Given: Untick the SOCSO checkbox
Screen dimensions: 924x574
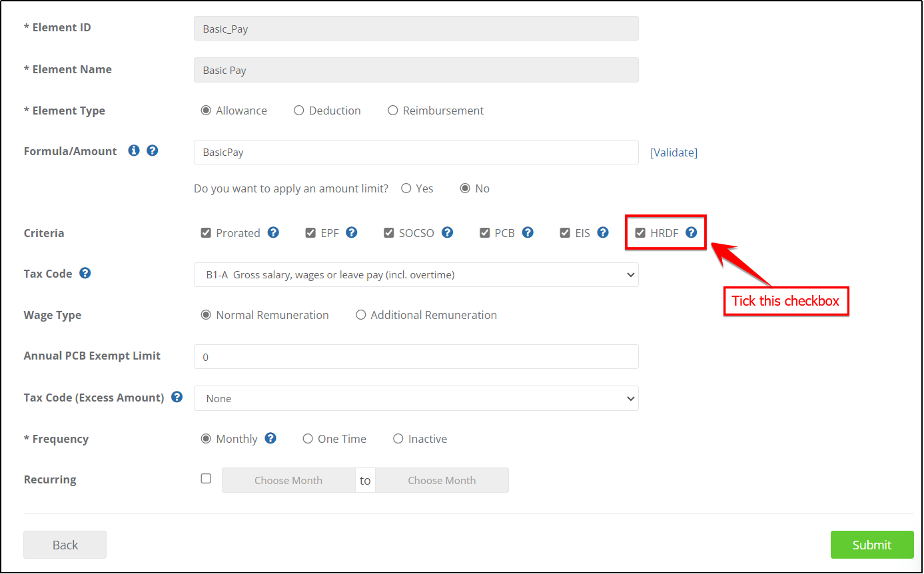Looking at the screenshot, I should click(x=389, y=233).
